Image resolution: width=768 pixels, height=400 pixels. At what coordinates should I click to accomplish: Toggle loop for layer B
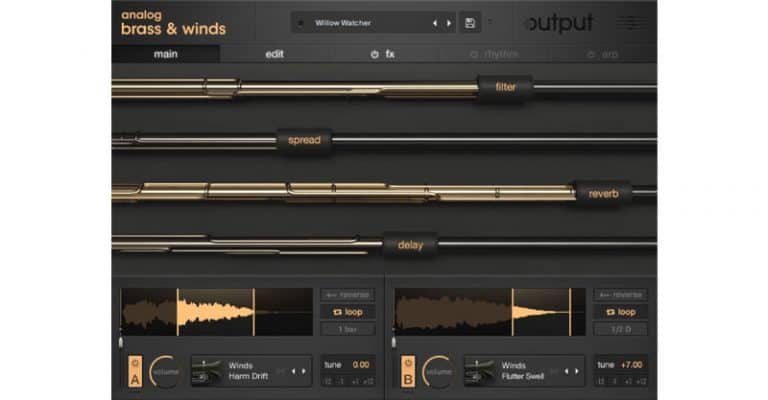(x=621, y=312)
